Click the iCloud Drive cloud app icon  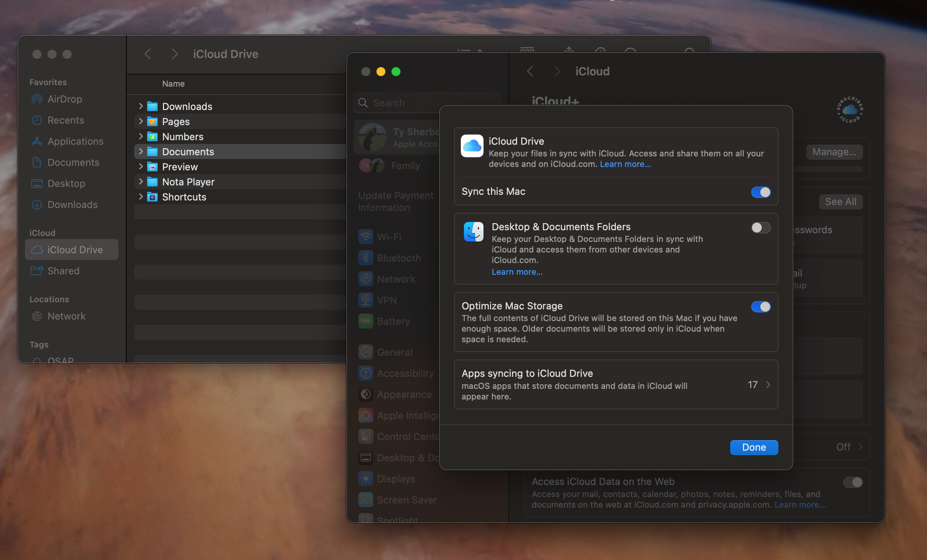[x=472, y=146]
